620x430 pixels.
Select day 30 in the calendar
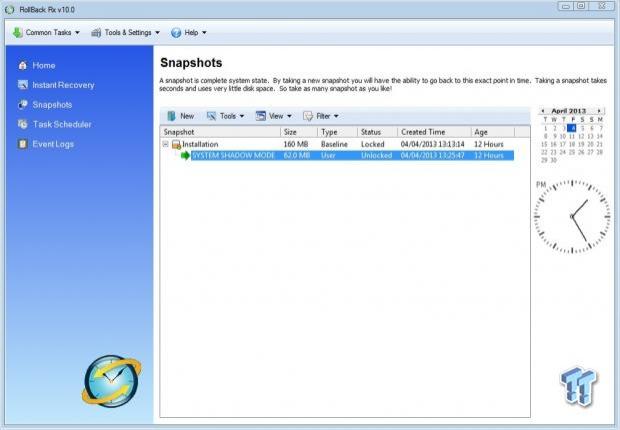click(554, 160)
